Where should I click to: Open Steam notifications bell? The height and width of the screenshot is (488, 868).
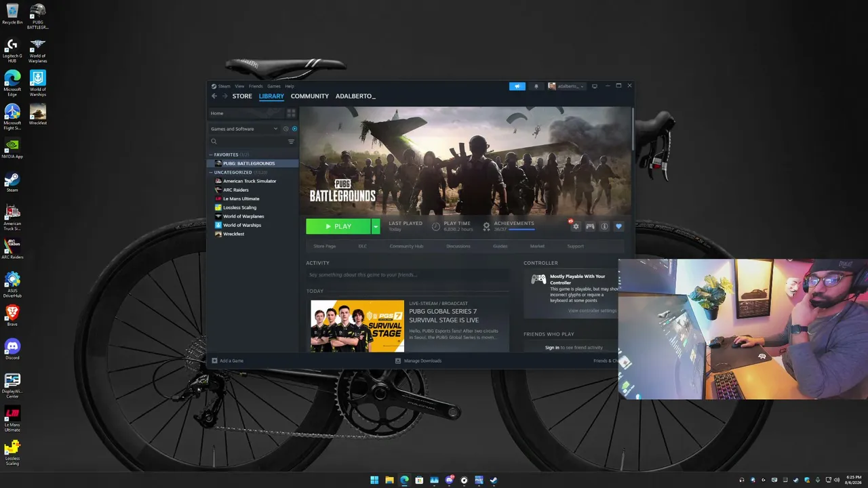point(536,86)
